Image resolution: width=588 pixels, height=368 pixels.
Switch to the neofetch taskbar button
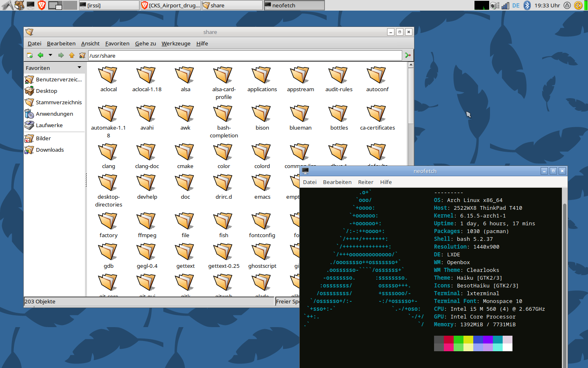point(294,5)
